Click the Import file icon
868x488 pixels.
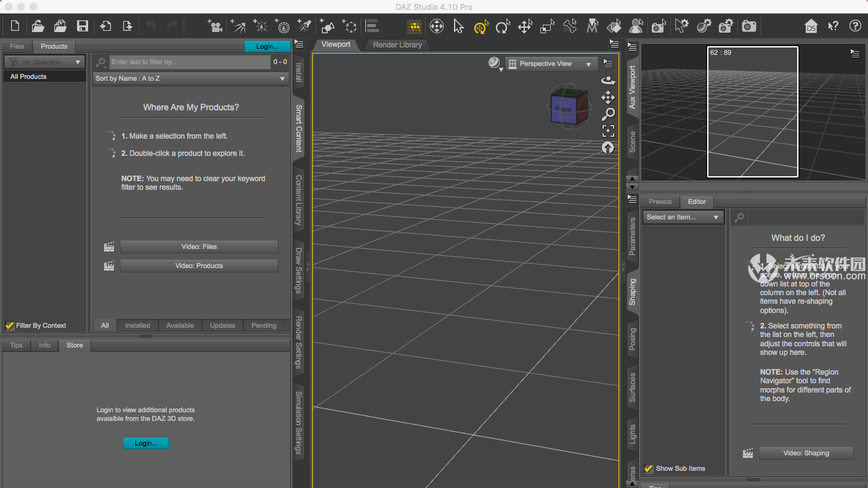click(105, 26)
